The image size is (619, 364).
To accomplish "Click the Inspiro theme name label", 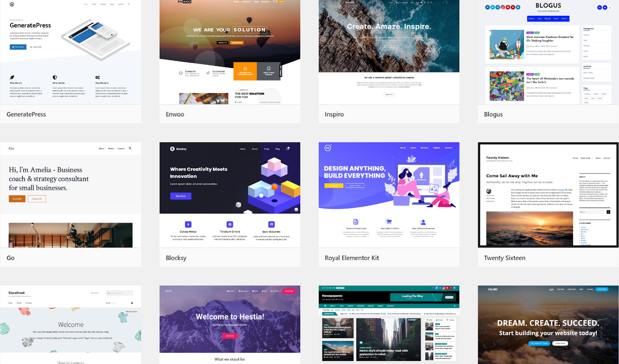I will tap(334, 114).
